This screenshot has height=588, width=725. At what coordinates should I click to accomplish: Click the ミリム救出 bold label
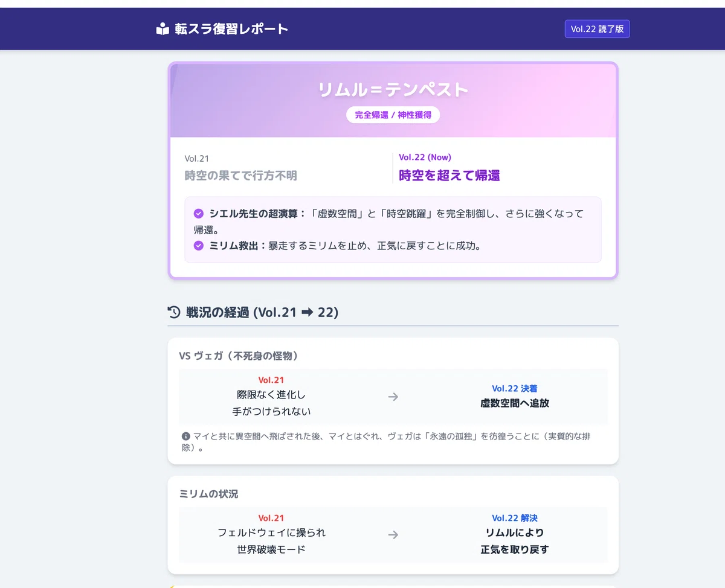(x=238, y=246)
